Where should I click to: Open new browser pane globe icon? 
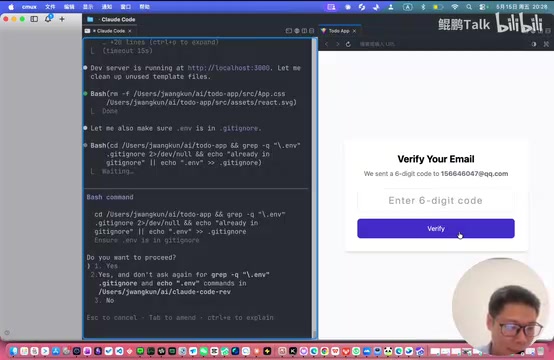click(x=297, y=31)
